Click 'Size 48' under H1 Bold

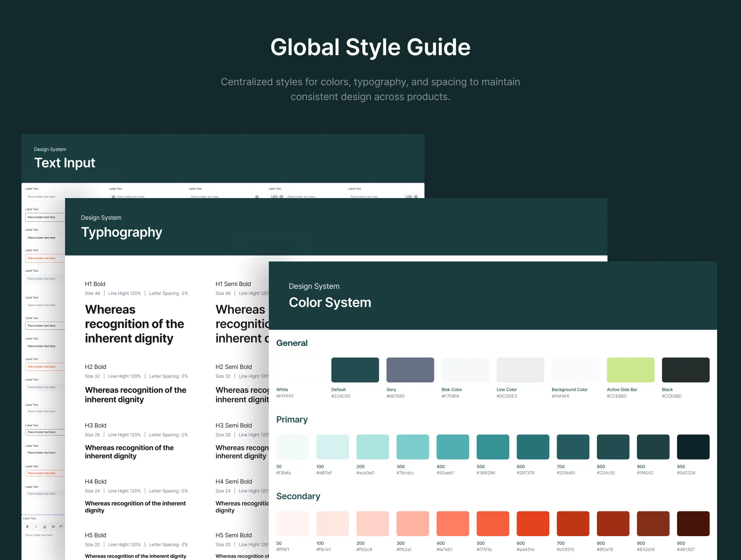pos(92,293)
